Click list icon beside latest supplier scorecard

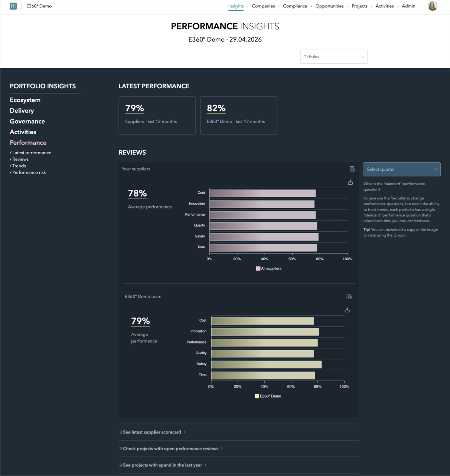click(x=121, y=432)
